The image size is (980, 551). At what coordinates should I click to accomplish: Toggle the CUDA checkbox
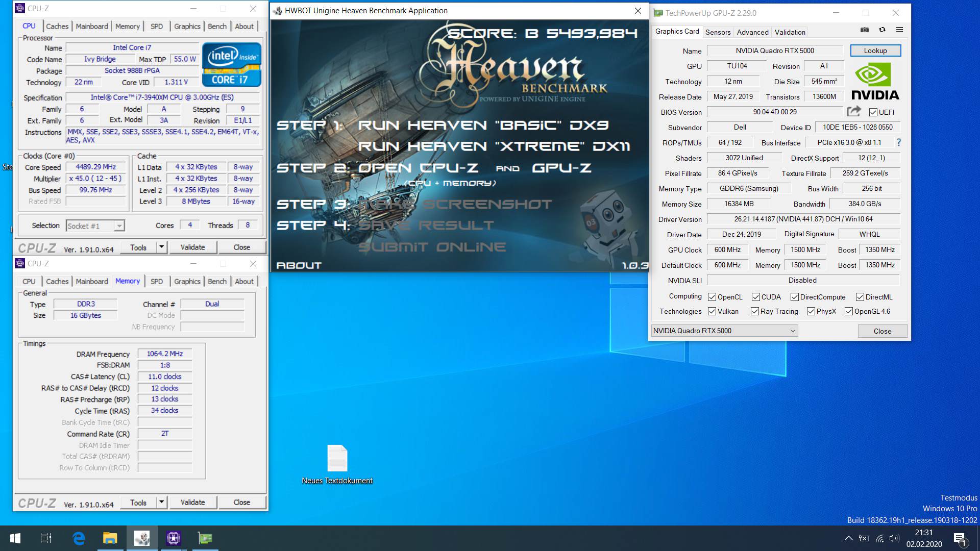coord(756,297)
